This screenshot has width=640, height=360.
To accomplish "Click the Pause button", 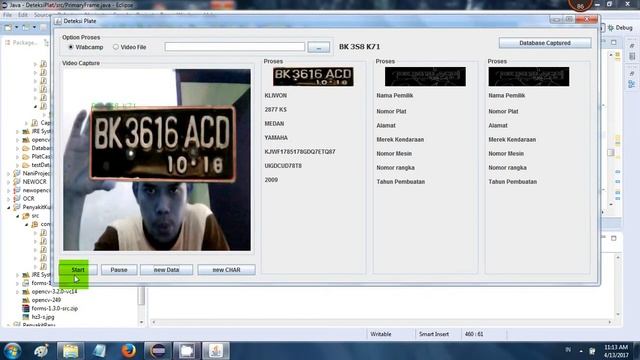I will coord(119,270).
